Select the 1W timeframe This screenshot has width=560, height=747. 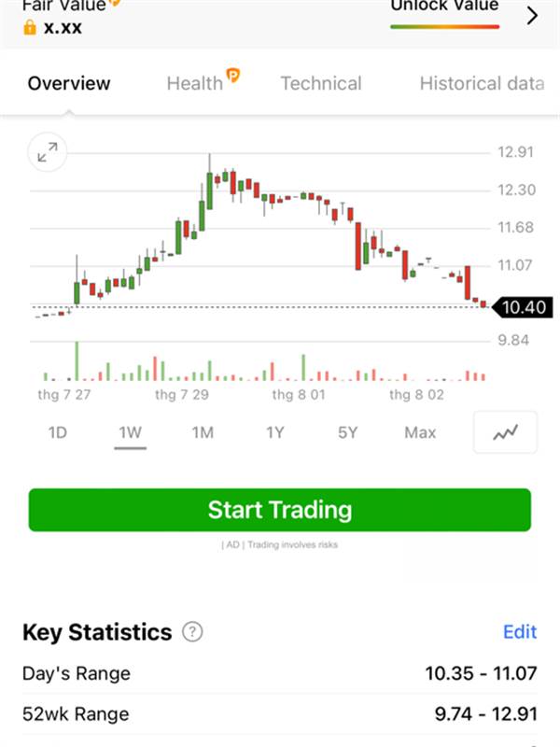[x=130, y=432]
